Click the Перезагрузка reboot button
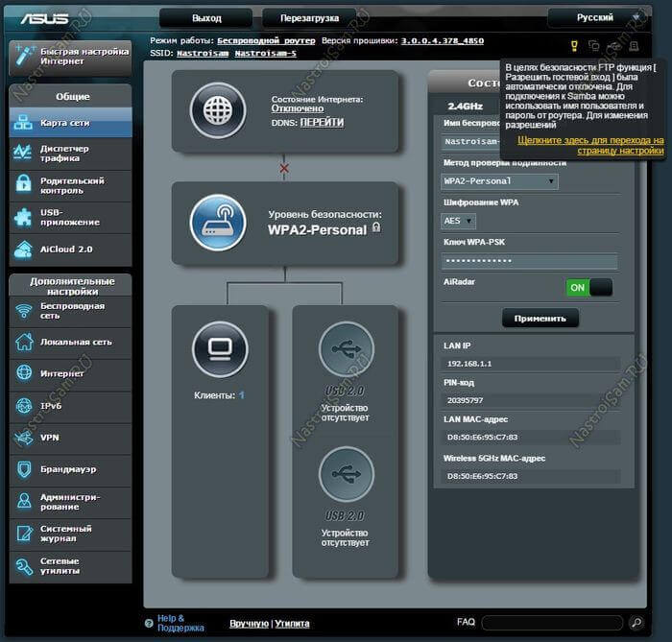Image resolution: width=672 pixels, height=642 pixels. [x=309, y=18]
